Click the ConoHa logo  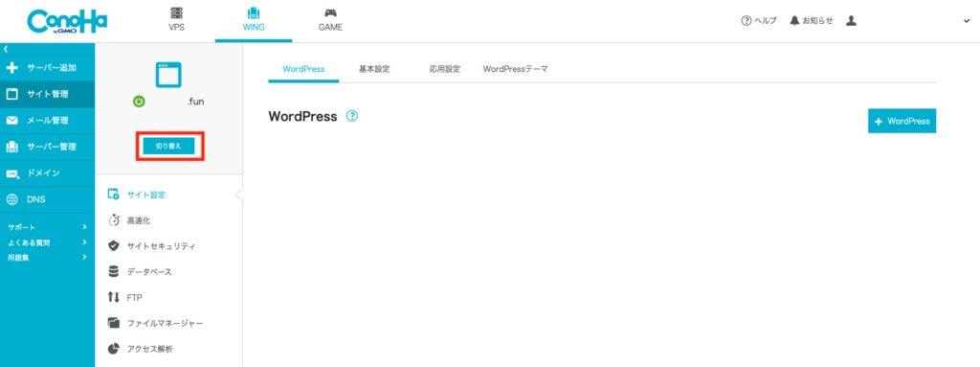coord(68,22)
